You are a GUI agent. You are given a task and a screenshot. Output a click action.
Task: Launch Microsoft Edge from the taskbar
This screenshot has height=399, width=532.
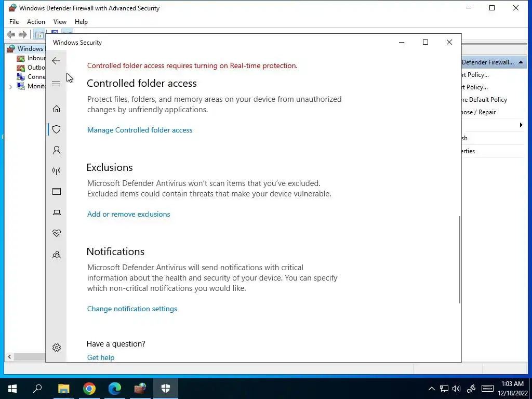point(115,389)
